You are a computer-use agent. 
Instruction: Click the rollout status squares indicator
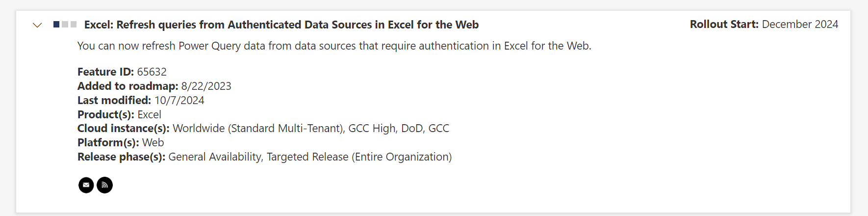point(65,25)
